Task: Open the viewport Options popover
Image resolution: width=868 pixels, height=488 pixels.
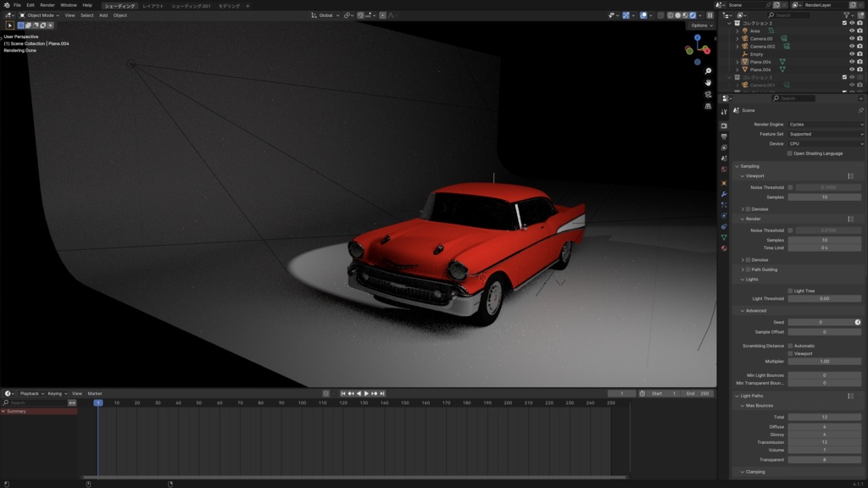Action: pos(701,25)
